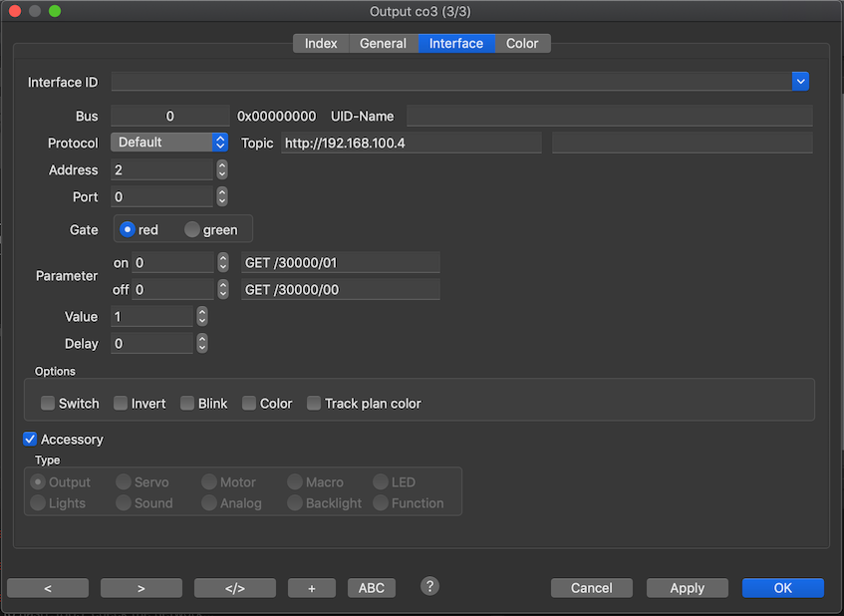The height and width of the screenshot is (616, 844).
Task: Click the help question mark icon
Action: (429, 586)
